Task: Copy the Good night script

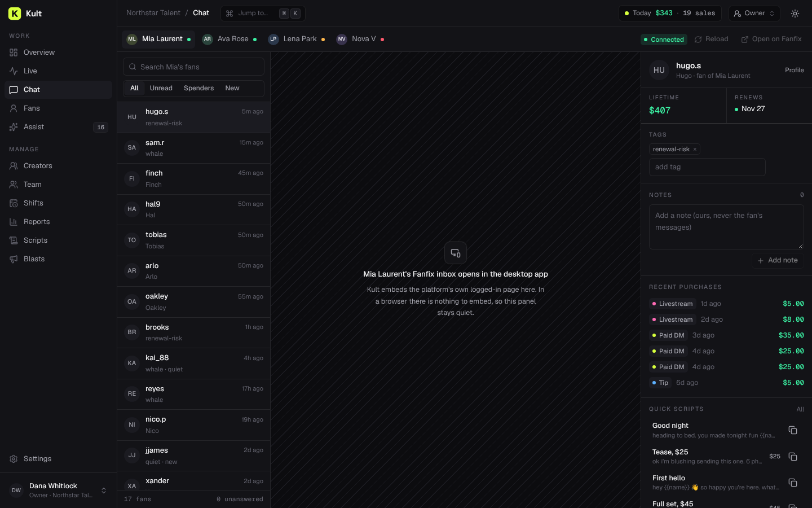Action: click(x=793, y=430)
